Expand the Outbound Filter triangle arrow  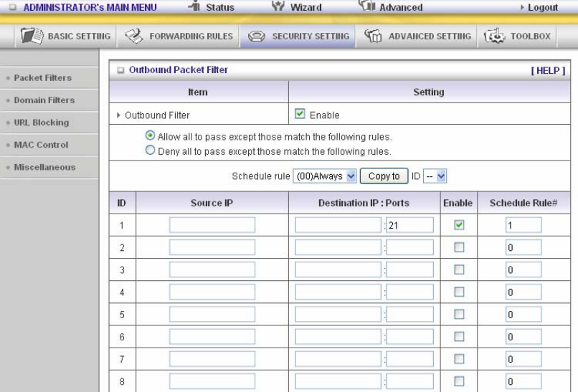coord(118,115)
